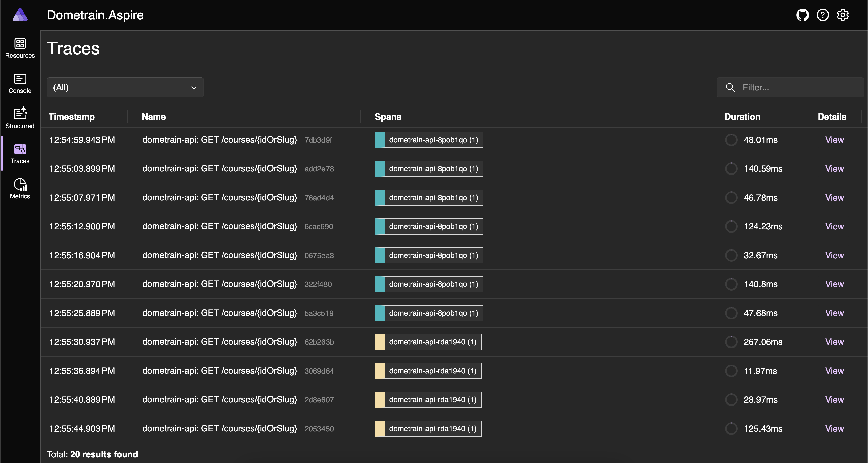Click the teal dometrain-api-8pob1qo span for 12:55:03.899 PM
Screen dimensions: 868x463
click(429, 169)
